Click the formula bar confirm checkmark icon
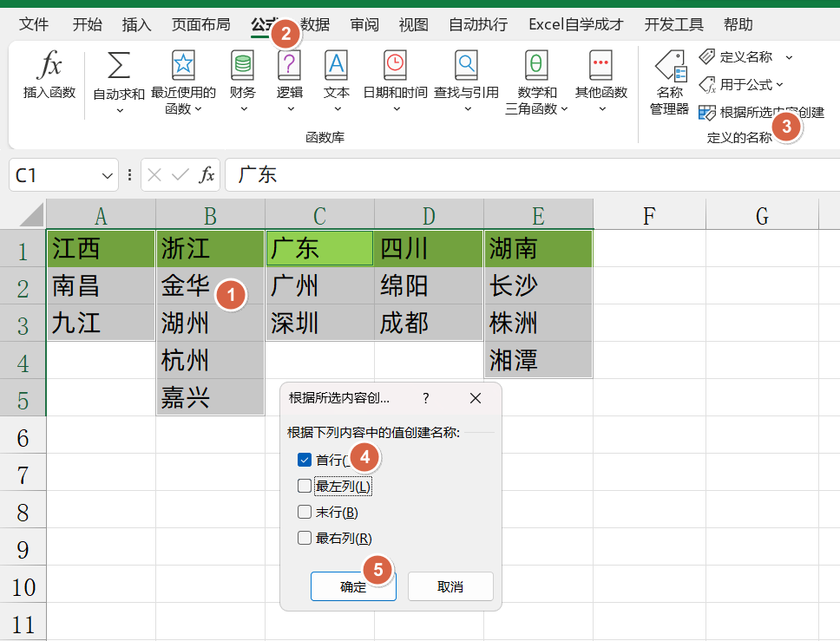The image size is (840, 641). point(180,174)
